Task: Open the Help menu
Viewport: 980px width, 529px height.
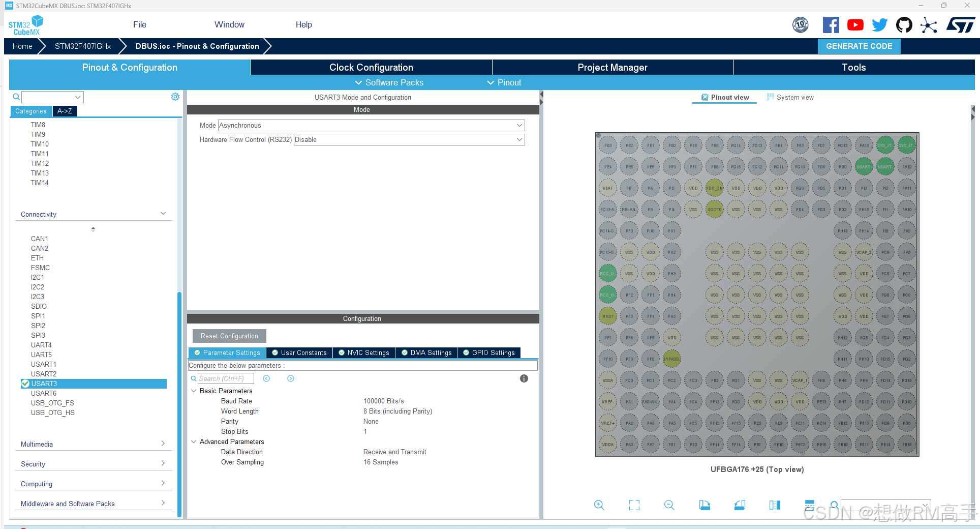Action: click(x=304, y=24)
